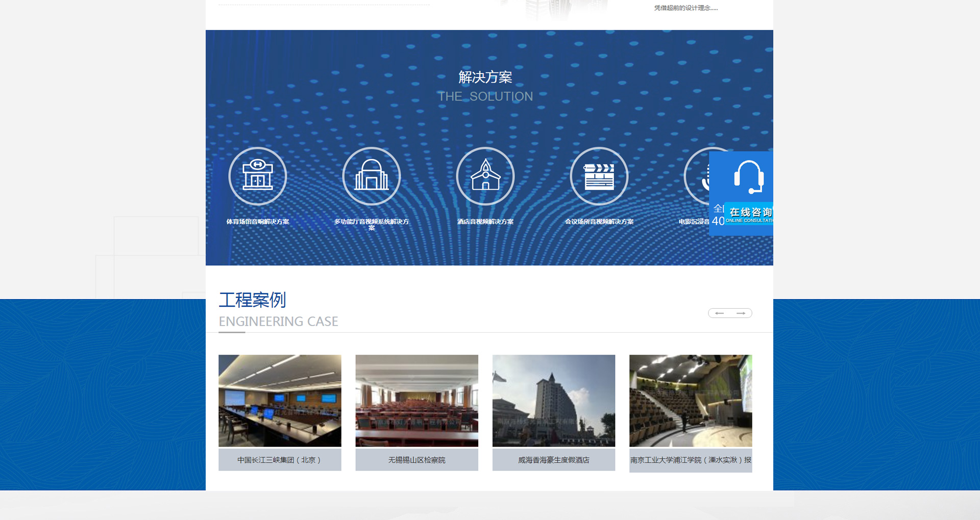Click the stadium sound solution icon
980x520 pixels.
(257, 176)
